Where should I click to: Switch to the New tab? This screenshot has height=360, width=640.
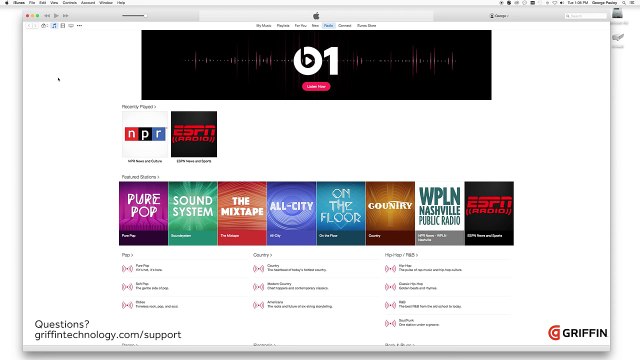point(315,26)
